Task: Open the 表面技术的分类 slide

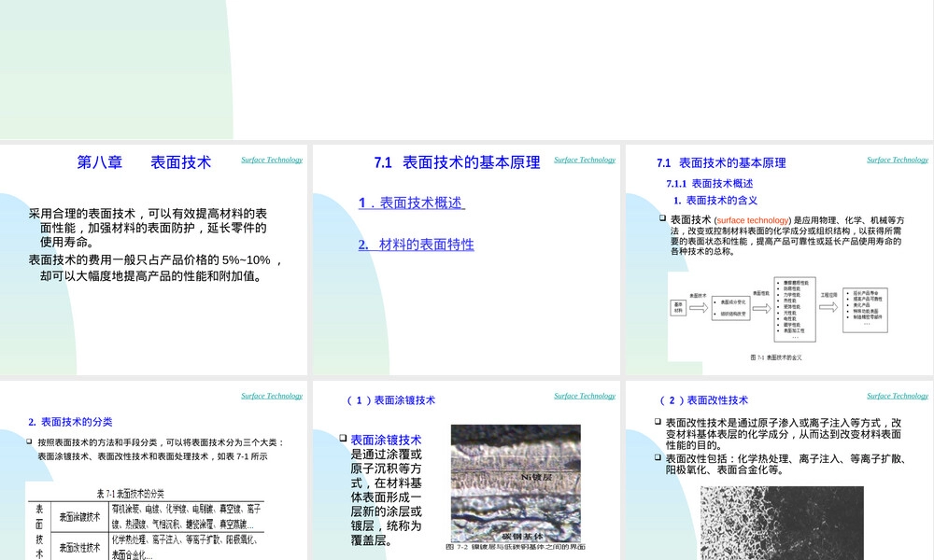Action: pyautogui.click(x=154, y=470)
